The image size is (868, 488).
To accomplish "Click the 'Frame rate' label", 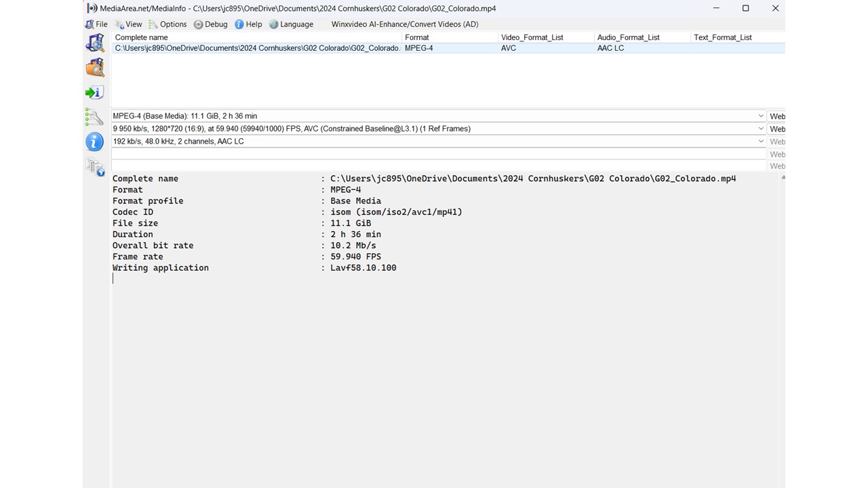I will pyautogui.click(x=138, y=257).
